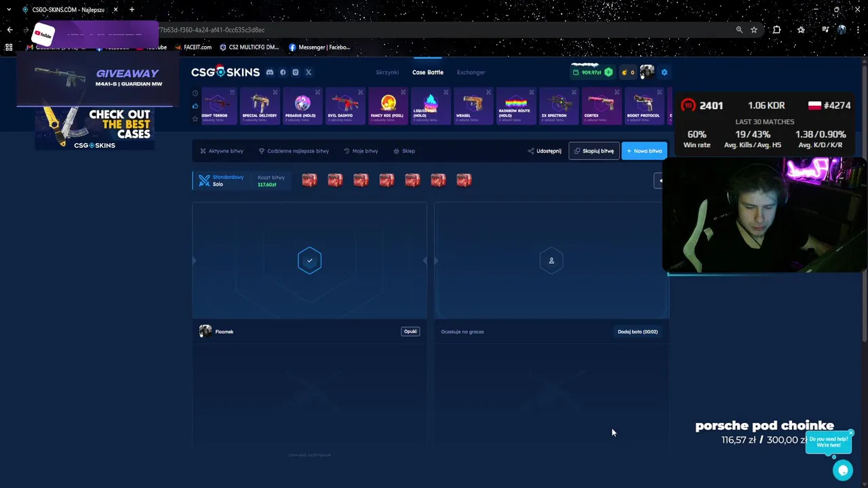Click the green plus deposit icon

pyautogui.click(x=608, y=72)
